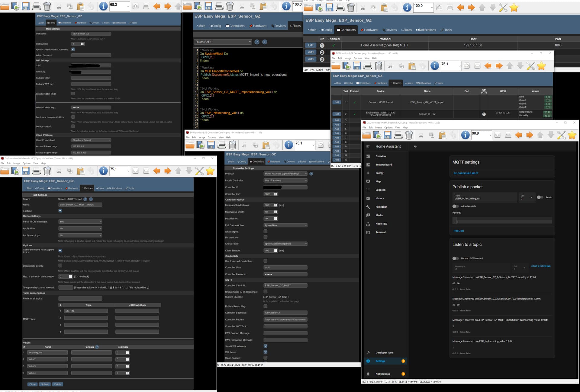Toggle the Retain switch in Publish a packet

(540, 197)
